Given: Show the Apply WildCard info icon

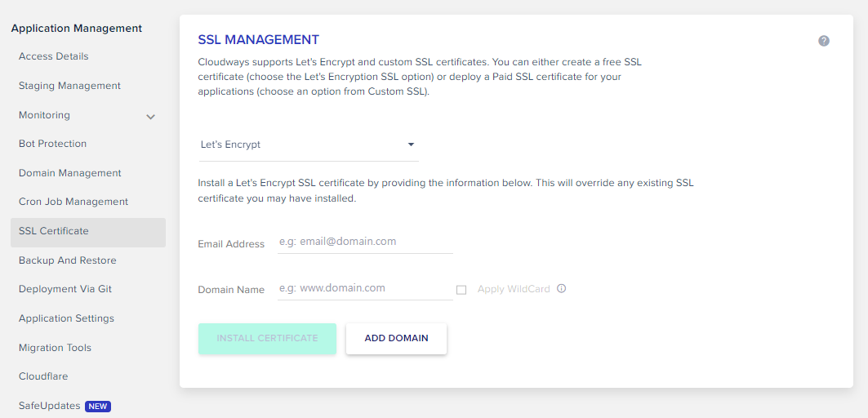Looking at the screenshot, I should point(561,288).
